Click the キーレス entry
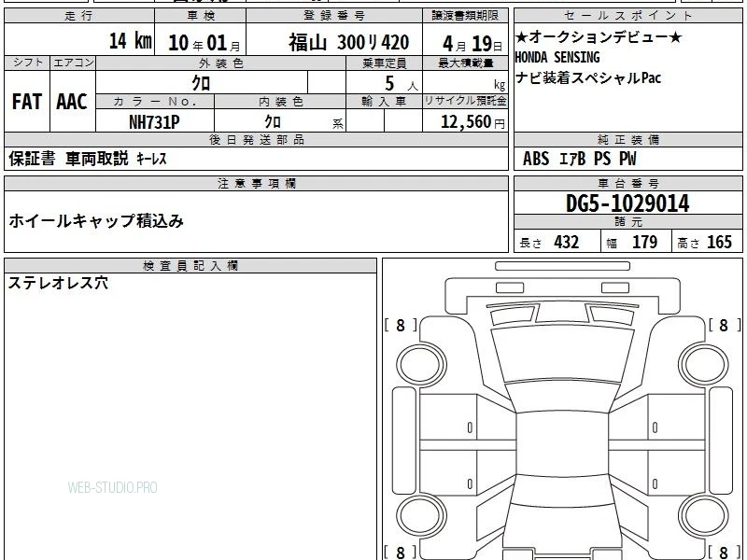 (x=152, y=159)
